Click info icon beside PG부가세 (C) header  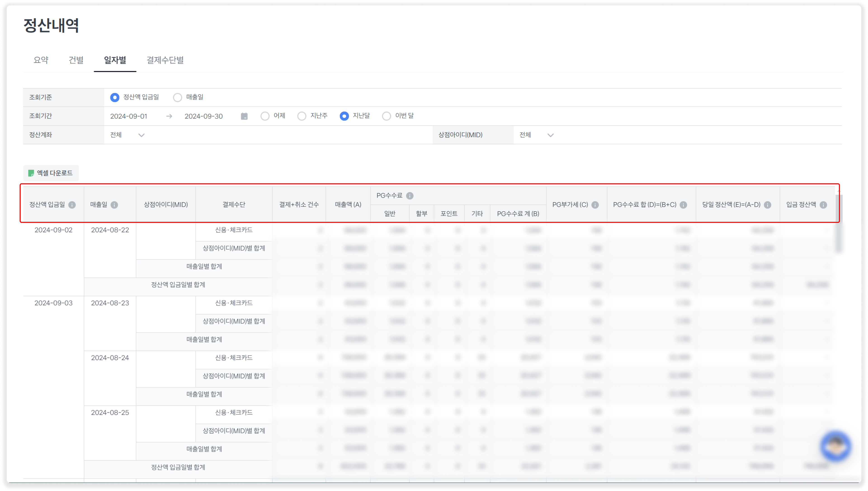pos(595,205)
